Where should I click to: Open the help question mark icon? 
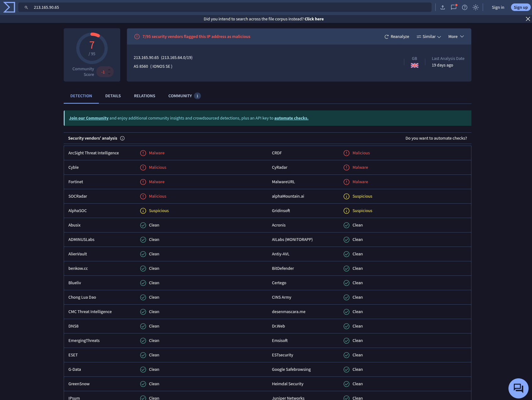coord(465,7)
